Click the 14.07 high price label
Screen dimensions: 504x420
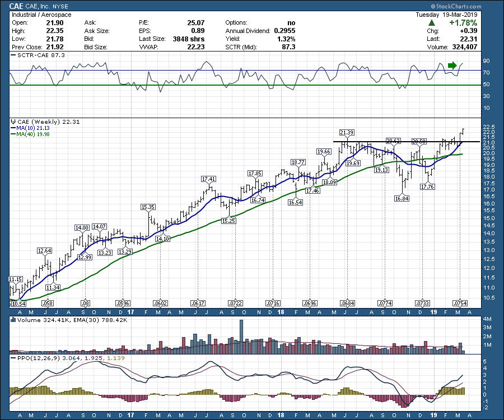(x=99, y=227)
